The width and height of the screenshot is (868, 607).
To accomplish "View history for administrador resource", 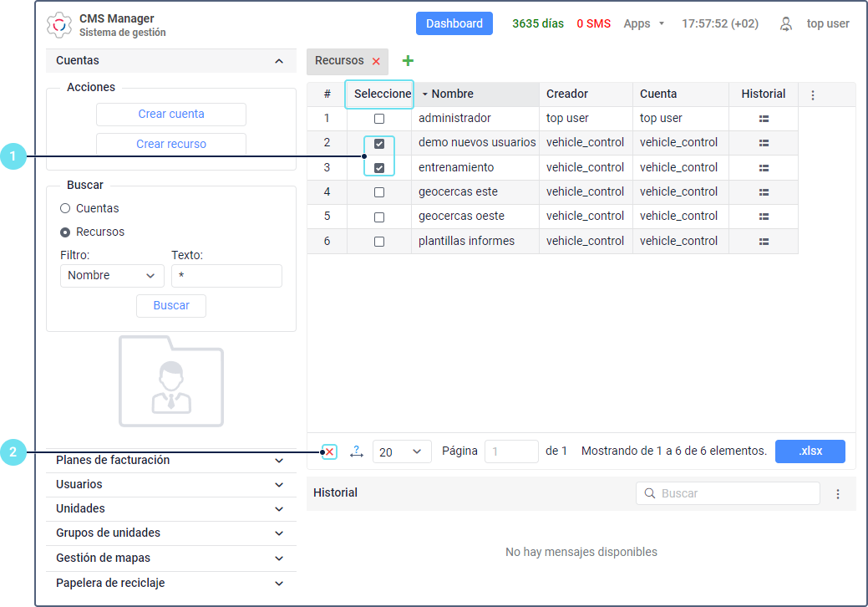I will pos(764,119).
